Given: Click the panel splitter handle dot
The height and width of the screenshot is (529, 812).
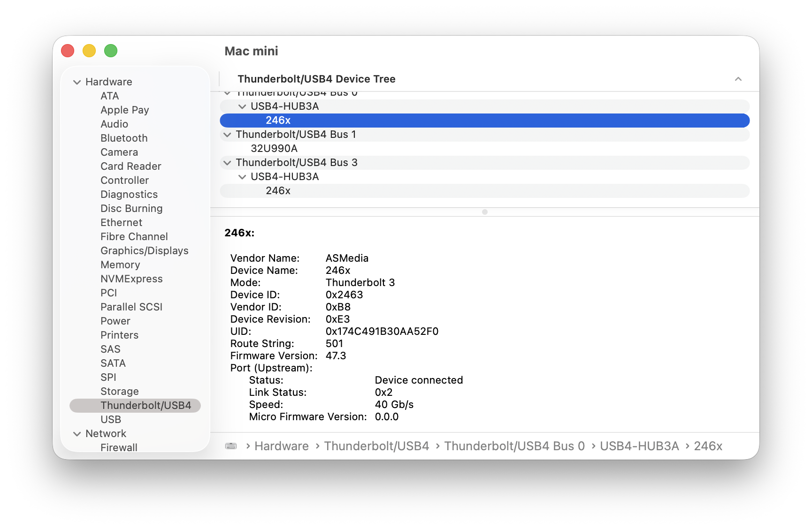Looking at the screenshot, I should (x=484, y=212).
